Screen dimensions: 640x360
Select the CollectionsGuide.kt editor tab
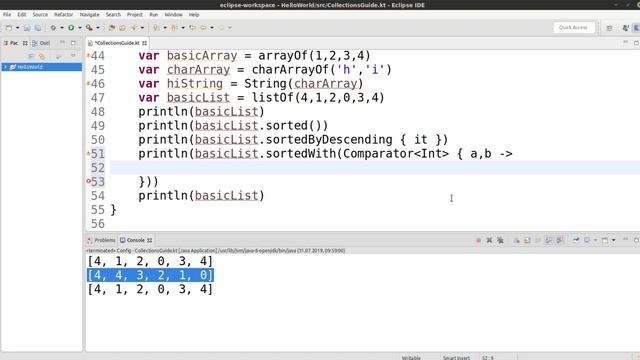[x=117, y=43]
